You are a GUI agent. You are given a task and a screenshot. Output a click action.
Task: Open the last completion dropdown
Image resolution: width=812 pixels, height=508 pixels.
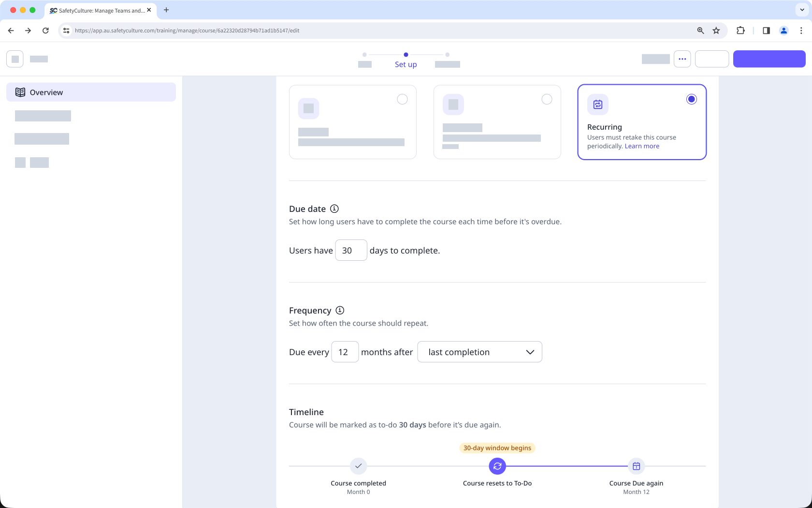pos(479,352)
